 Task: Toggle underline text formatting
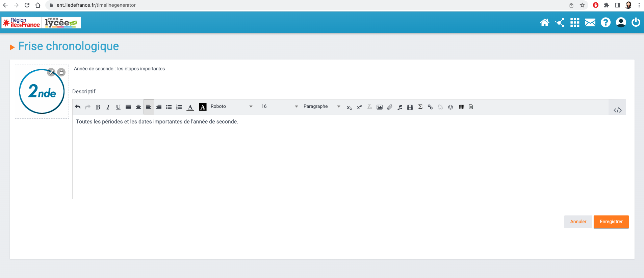pos(118,107)
